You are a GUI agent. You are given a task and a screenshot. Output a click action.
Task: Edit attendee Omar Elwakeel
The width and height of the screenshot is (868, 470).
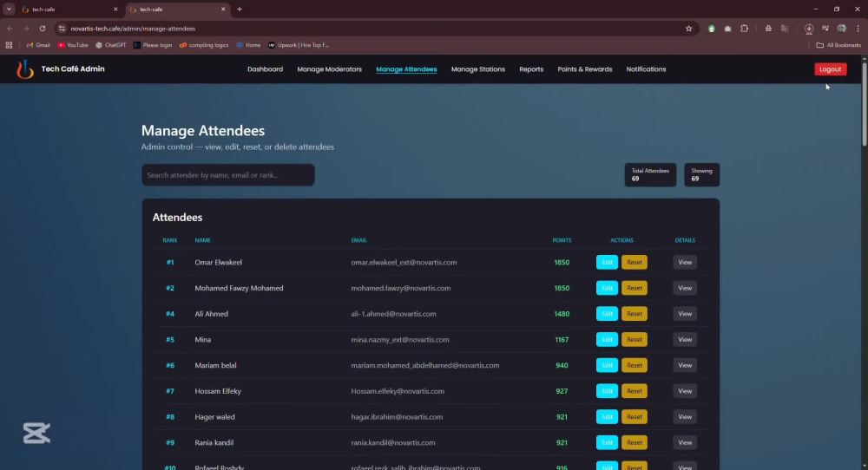coord(607,262)
